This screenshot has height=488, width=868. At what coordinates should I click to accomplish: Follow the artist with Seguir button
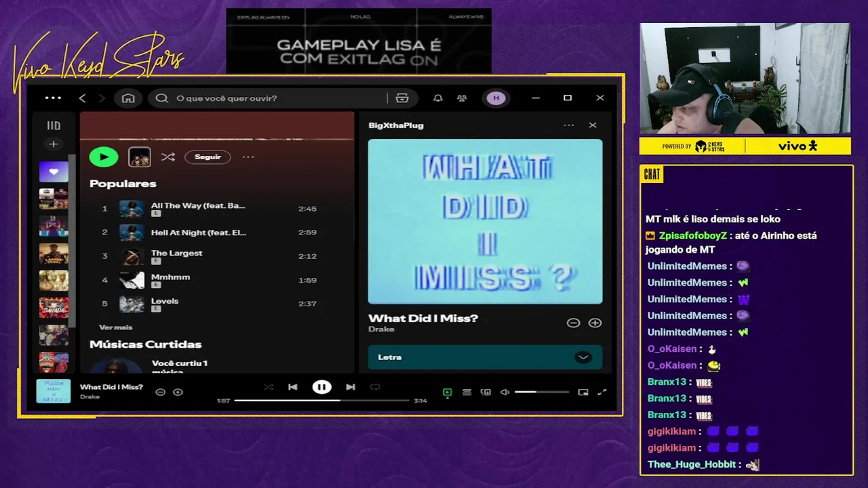tap(208, 157)
